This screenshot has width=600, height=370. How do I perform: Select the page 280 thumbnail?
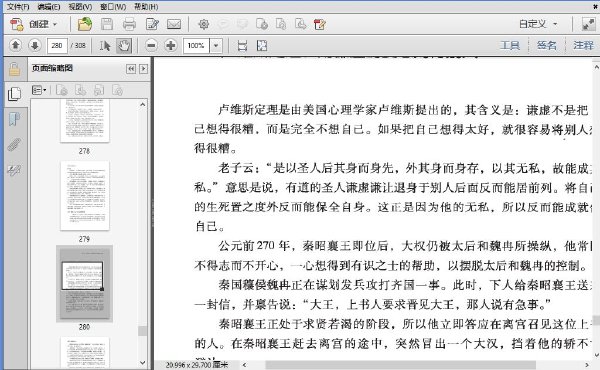pyautogui.click(x=85, y=284)
